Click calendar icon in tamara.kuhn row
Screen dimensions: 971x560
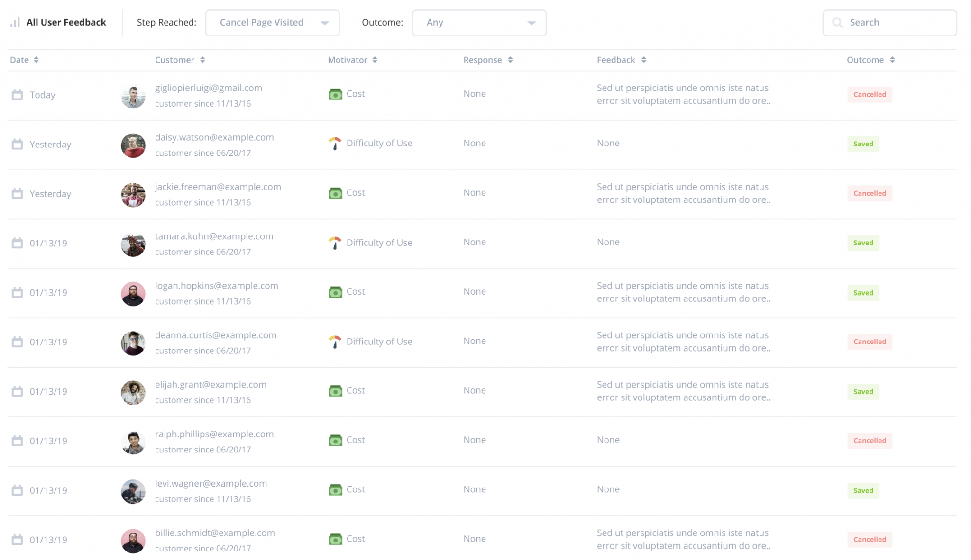(x=17, y=243)
